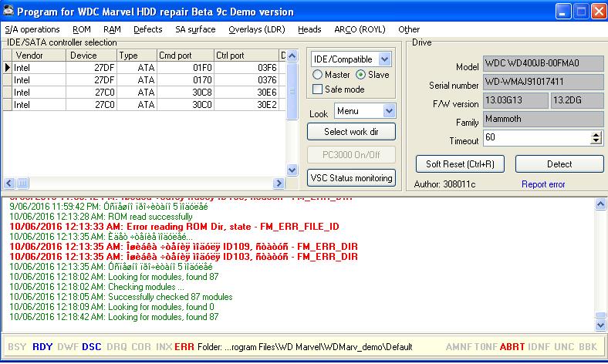The height and width of the screenshot is (364, 608).
Task: Click the red ERR status indicator
Action: [x=184, y=347]
